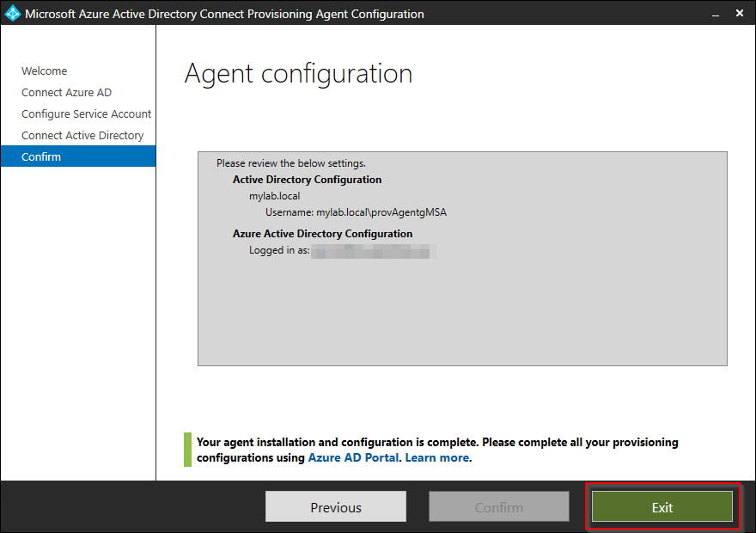Open the Azure AD Portal link

pyautogui.click(x=353, y=457)
